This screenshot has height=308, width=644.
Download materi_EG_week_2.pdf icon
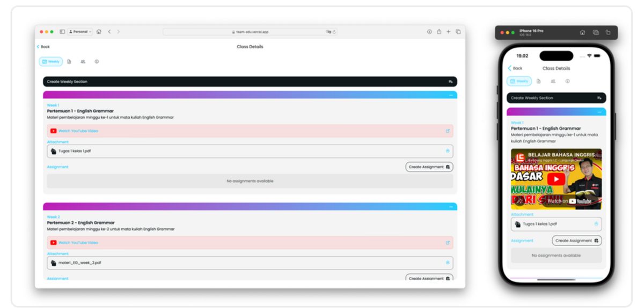[448, 263]
